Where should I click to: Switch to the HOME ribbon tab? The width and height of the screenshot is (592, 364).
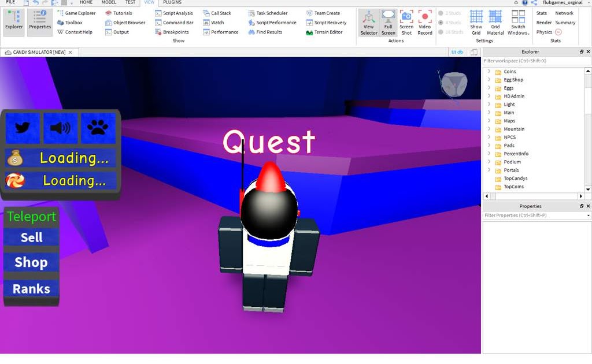point(86,2)
